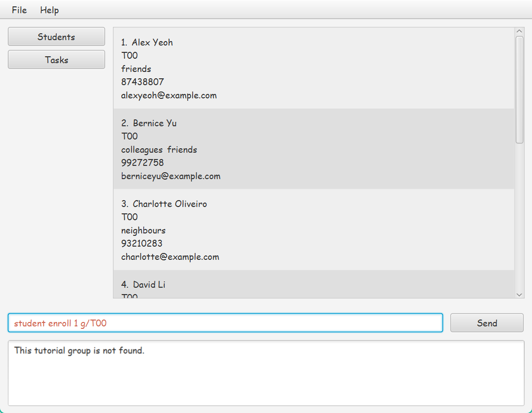The height and width of the screenshot is (413, 532).
Task: Open the File menu
Action: click(19, 10)
